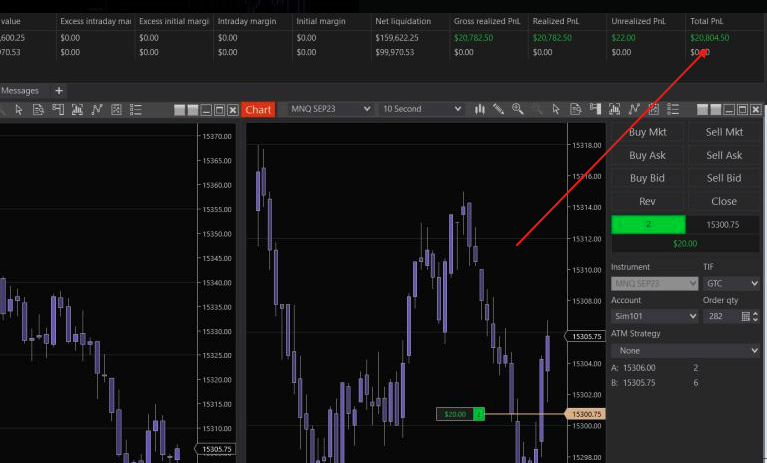
Task: Toggle Chart Trader icon in left chart window
Action: [58, 110]
